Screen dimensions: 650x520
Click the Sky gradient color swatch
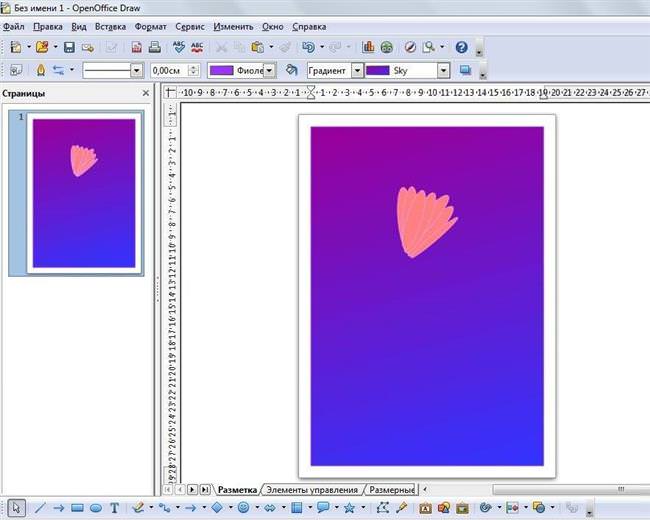[x=377, y=70]
